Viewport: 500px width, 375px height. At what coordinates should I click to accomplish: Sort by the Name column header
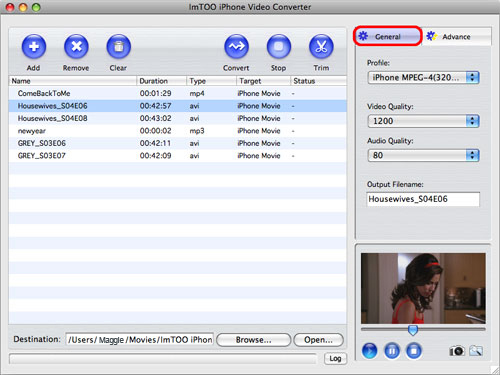(73, 81)
